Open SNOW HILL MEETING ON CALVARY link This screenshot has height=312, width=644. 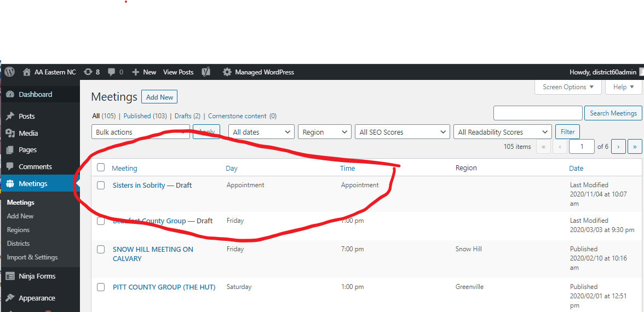click(153, 254)
